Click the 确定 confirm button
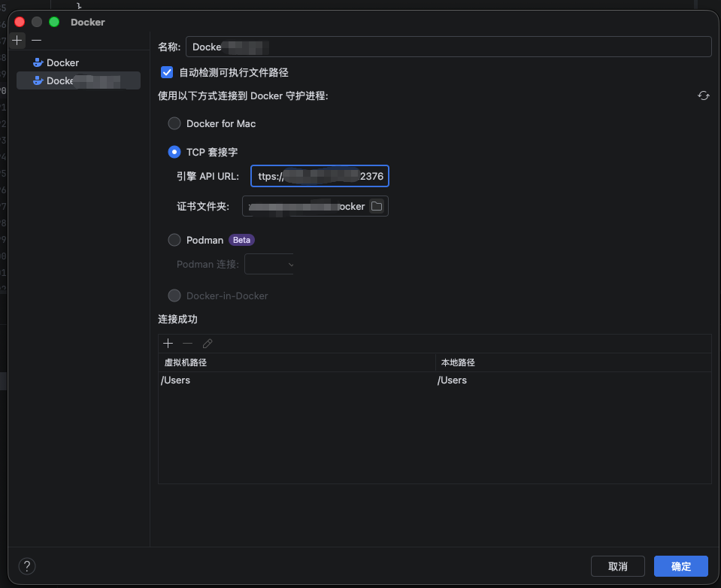 (x=681, y=566)
